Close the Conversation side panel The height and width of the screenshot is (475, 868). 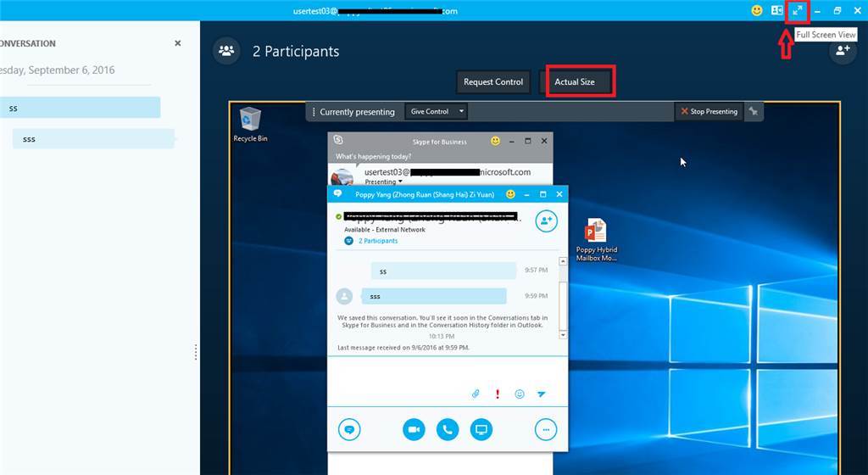tap(178, 43)
